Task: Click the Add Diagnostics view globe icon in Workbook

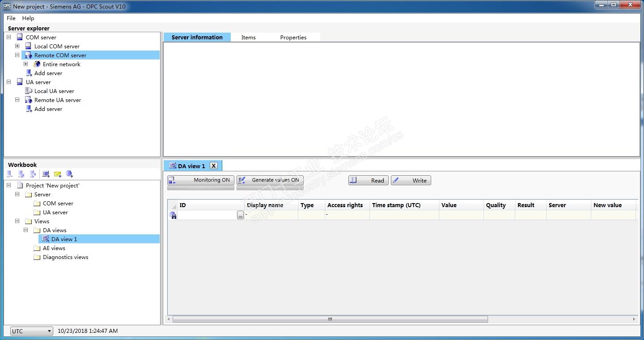Action: [x=69, y=174]
